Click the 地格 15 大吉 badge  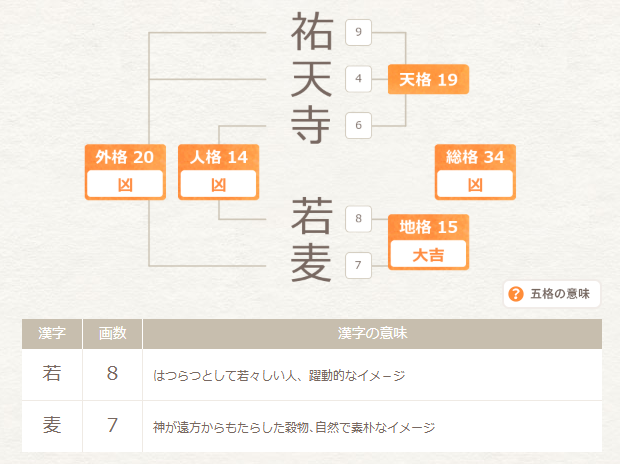(x=428, y=241)
